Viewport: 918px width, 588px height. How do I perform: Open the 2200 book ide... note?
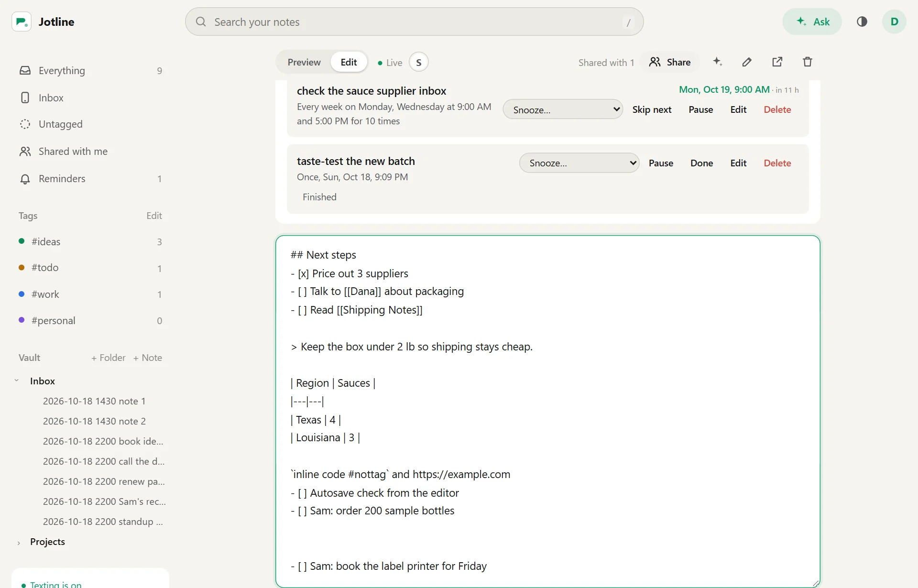pos(103,441)
